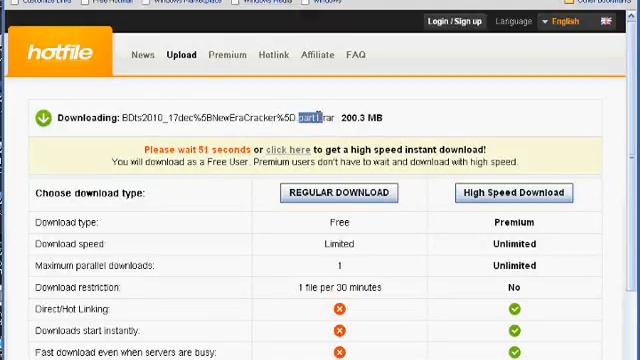Click green check icon for Direct/Hot Linking
640x360 pixels.
pos(514,309)
